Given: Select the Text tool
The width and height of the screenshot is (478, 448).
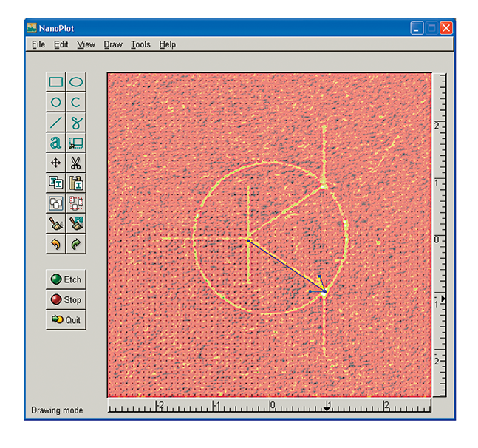Looking at the screenshot, I should (x=56, y=142).
